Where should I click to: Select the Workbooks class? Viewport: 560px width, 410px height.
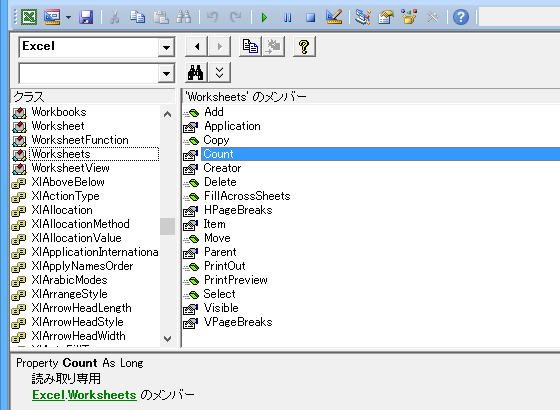(x=59, y=112)
